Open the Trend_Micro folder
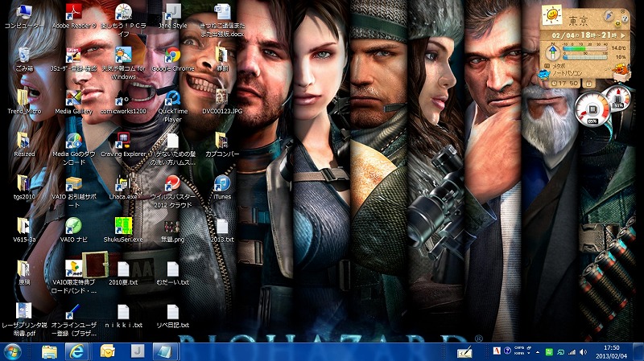Screen dimensions: 644x361 (x=24, y=102)
